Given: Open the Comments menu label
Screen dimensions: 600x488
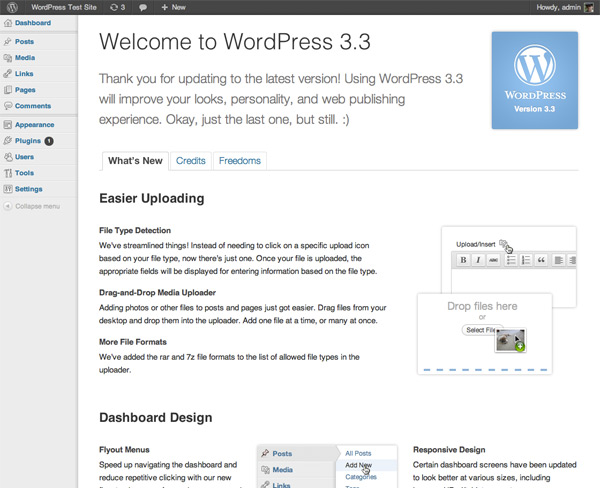Looking at the screenshot, I should click(33, 106).
